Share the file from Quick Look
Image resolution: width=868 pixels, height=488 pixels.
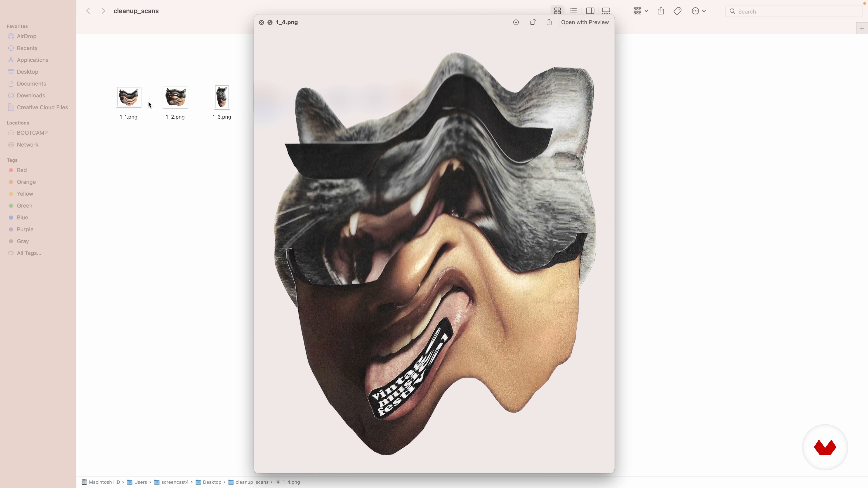click(549, 22)
